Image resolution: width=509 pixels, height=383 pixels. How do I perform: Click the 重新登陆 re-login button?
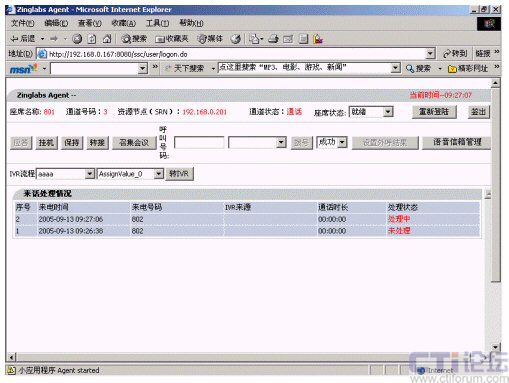[x=434, y=112]
